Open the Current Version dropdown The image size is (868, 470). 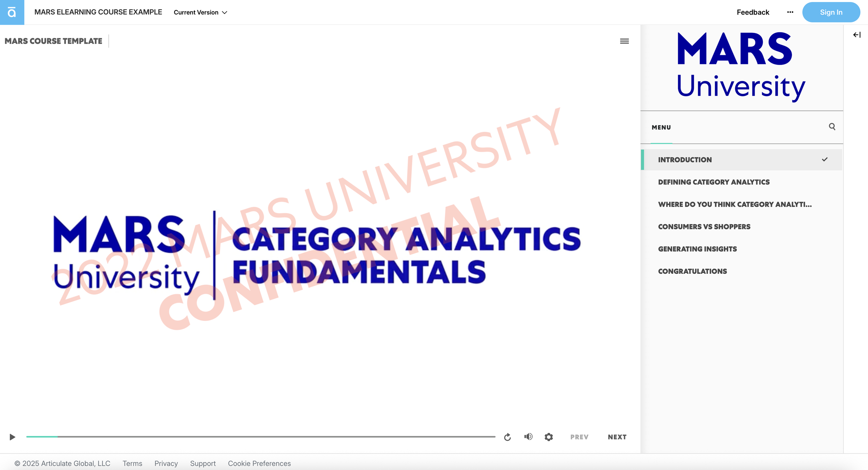tap(200, 12)
